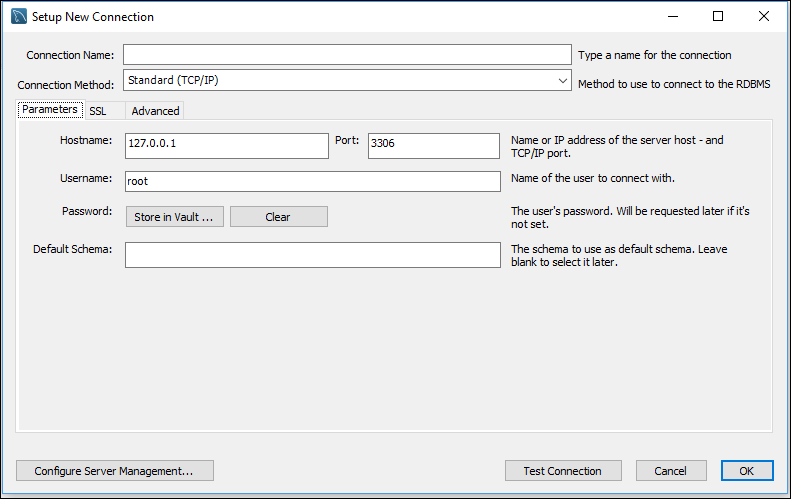
Task: Click the Hostname field showing 127.0.0.1
Action: point(227,146)
